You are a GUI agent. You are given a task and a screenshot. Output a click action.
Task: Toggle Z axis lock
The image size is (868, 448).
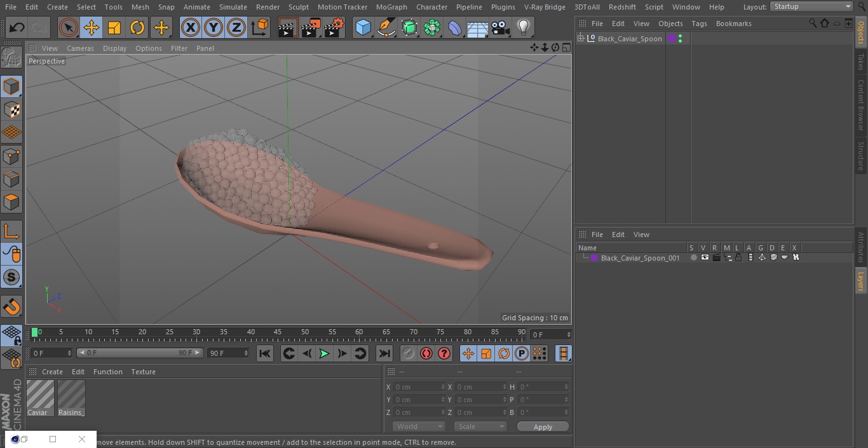point(236,28)
